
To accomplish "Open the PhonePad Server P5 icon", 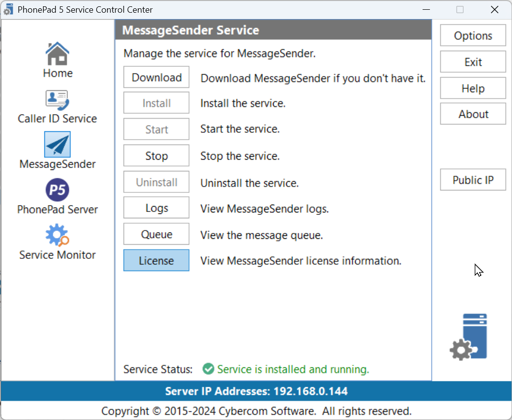I will click(58, 189).
